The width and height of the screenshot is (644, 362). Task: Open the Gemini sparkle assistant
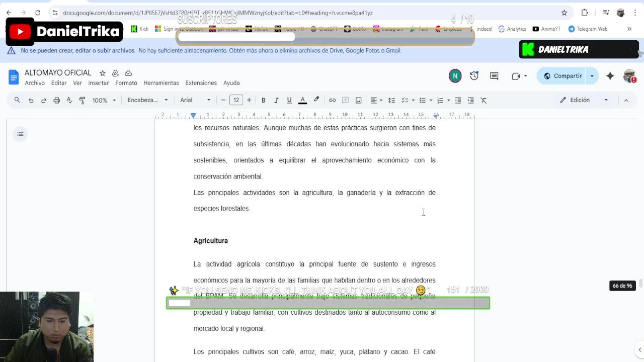click(610, 76)
